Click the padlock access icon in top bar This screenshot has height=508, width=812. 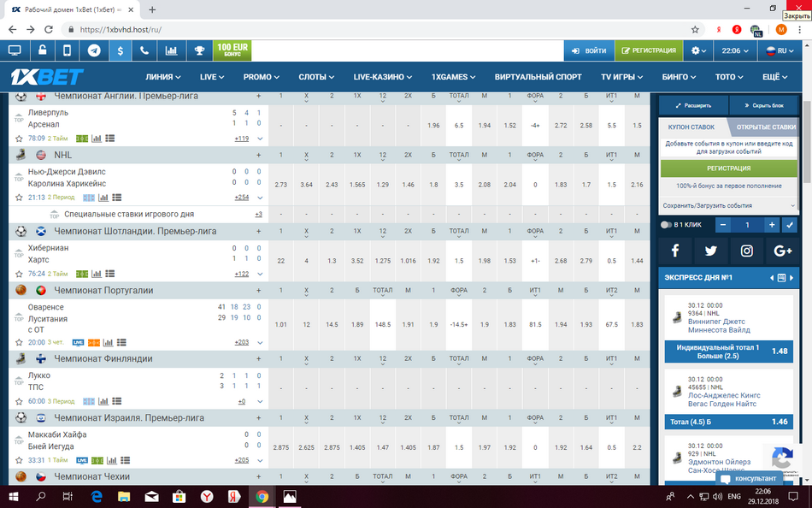tap(42, 50)
